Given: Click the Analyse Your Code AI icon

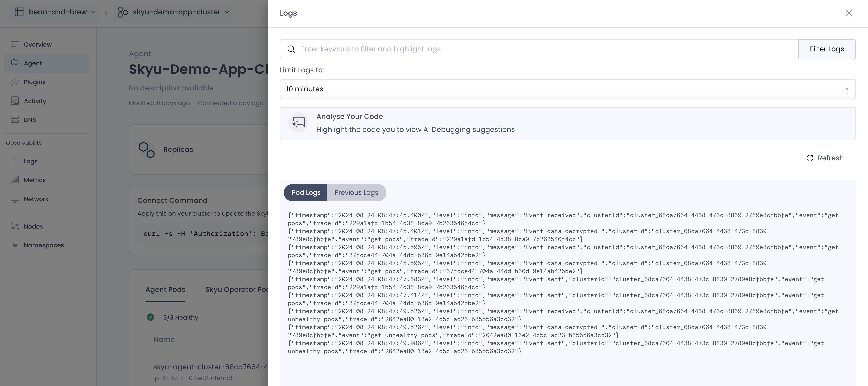Looking at the screenshot, I should pos(298,122).
